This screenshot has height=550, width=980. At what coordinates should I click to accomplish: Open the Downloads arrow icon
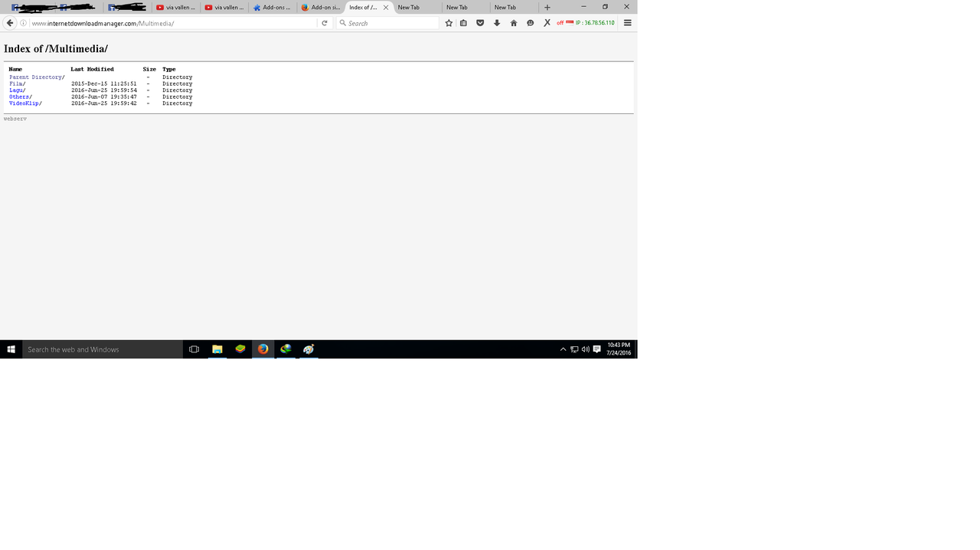click(x=497, y=23)
